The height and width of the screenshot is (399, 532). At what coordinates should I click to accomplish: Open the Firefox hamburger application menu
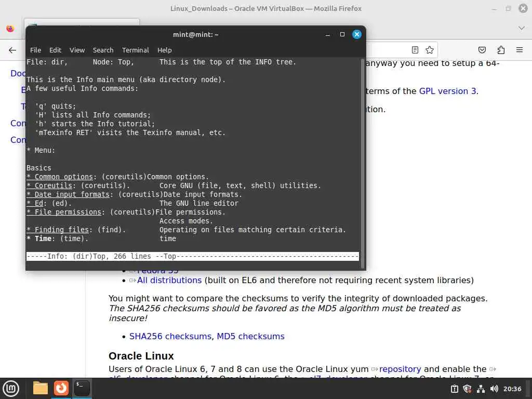[520, 50]
